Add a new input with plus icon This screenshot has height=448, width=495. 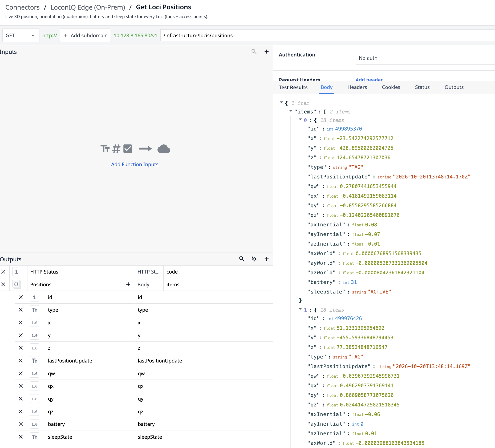(266, 52)
